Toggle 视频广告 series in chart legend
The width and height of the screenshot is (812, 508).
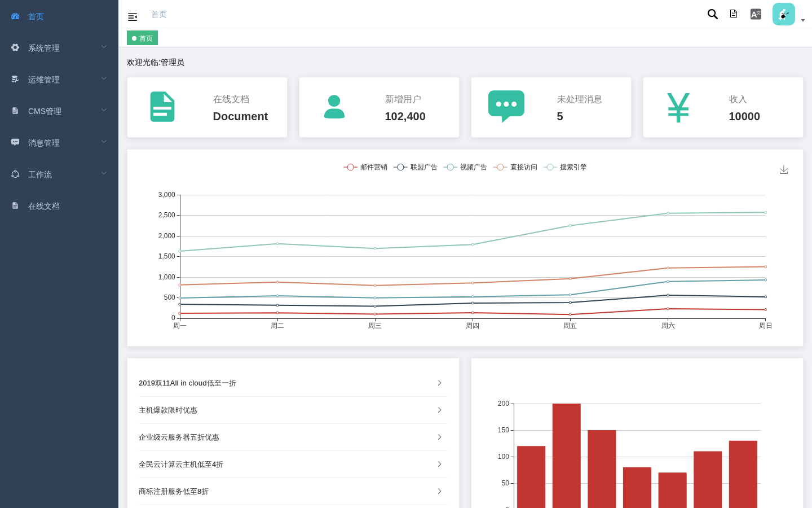coord(465,167)
